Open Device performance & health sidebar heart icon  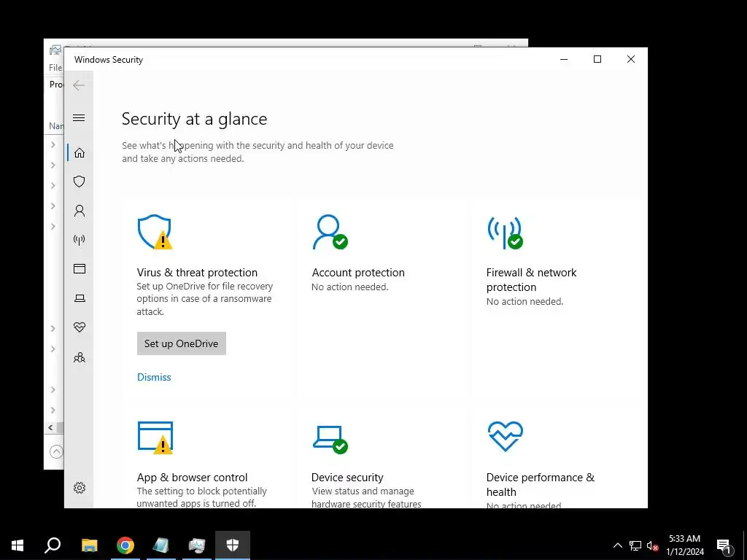79,327
